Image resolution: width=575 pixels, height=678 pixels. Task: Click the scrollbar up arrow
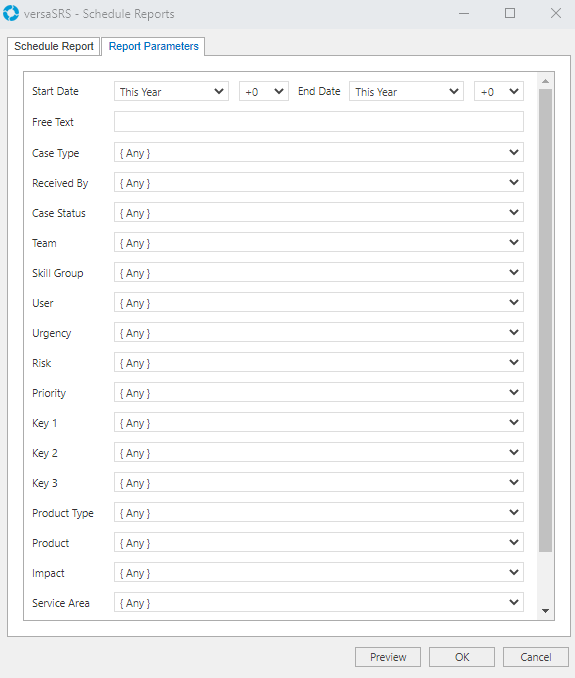pos(546,81)
